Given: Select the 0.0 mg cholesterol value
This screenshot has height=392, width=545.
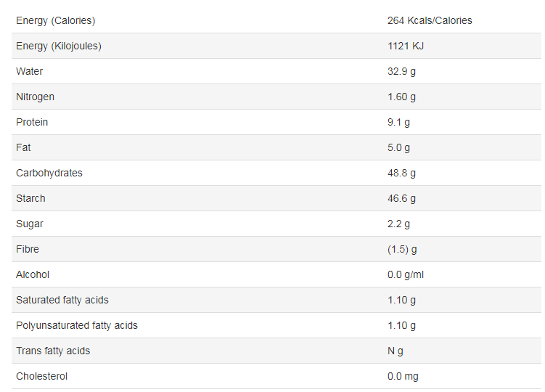Looking at the screenshot, I should [403, 376].
